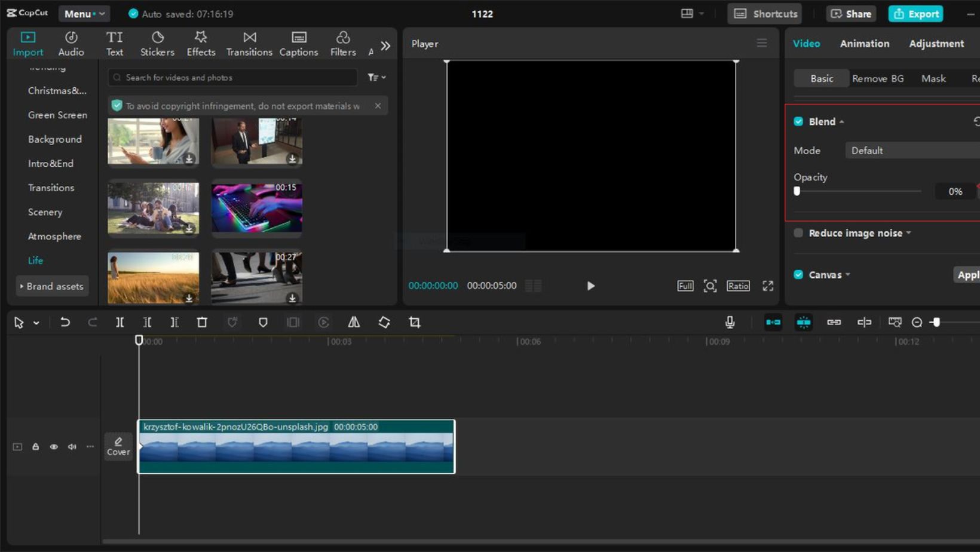The width and height of the screenshot is (980, 552).
Task: Click the Redo arrow in timeline toolbar
Action: 92,323
